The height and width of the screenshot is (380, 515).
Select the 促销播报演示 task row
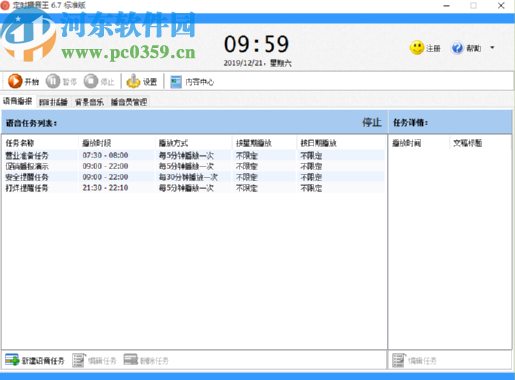[x=193, y=166]
